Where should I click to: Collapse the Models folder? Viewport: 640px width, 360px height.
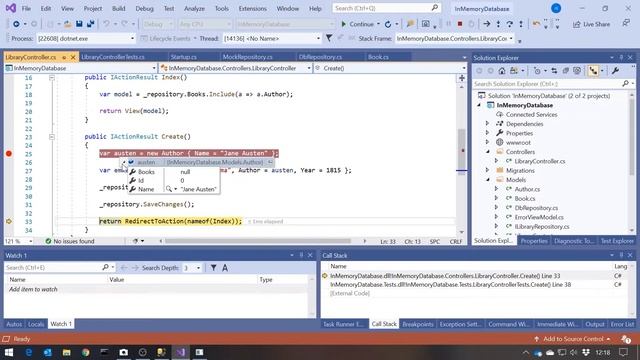(487, 180)
